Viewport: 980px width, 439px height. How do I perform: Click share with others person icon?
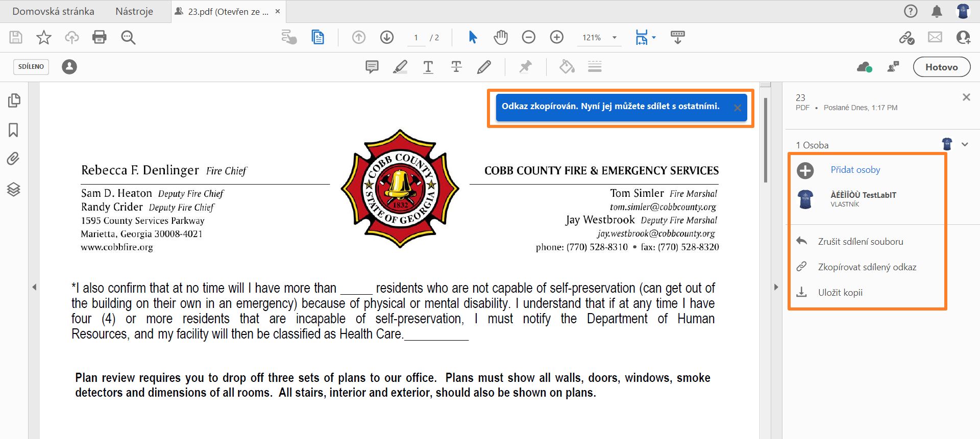point(963,37)
